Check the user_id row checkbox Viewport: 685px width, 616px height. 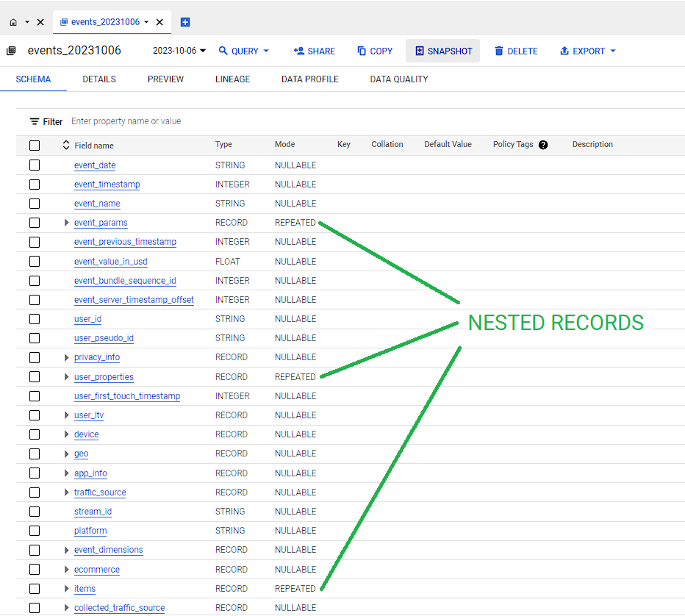pos(35,319)
